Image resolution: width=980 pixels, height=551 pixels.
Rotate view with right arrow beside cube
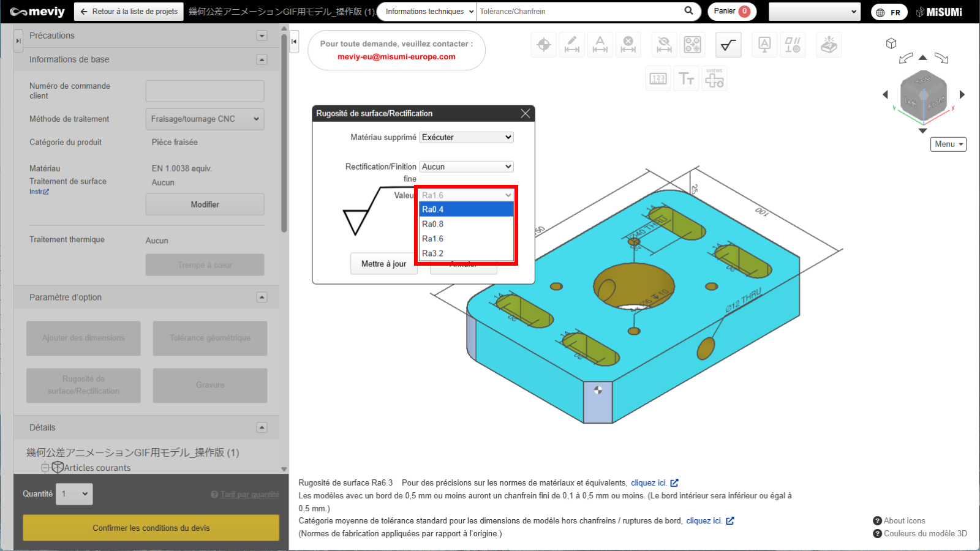(962, 94)
